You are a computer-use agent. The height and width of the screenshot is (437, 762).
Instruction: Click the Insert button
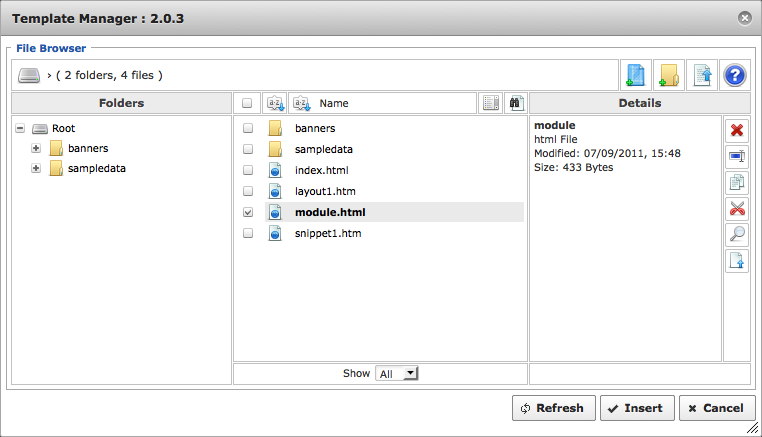tap(637, 408)
